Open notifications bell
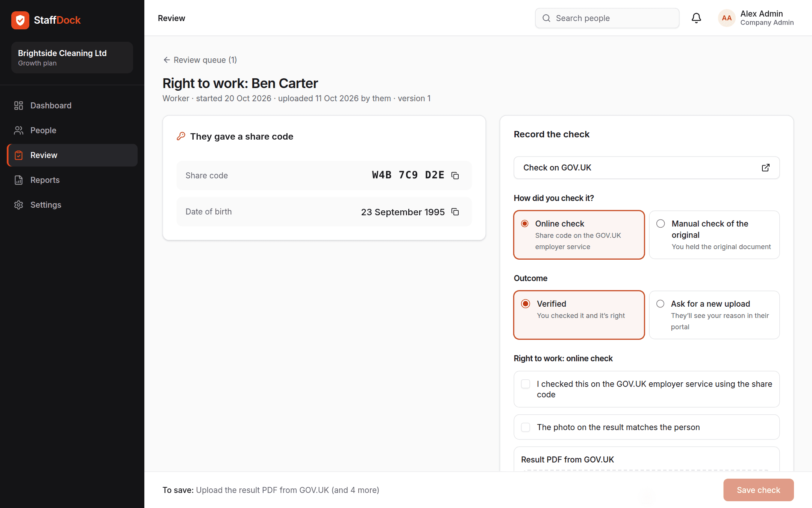The image size is (812, 508). click(696, 18)
